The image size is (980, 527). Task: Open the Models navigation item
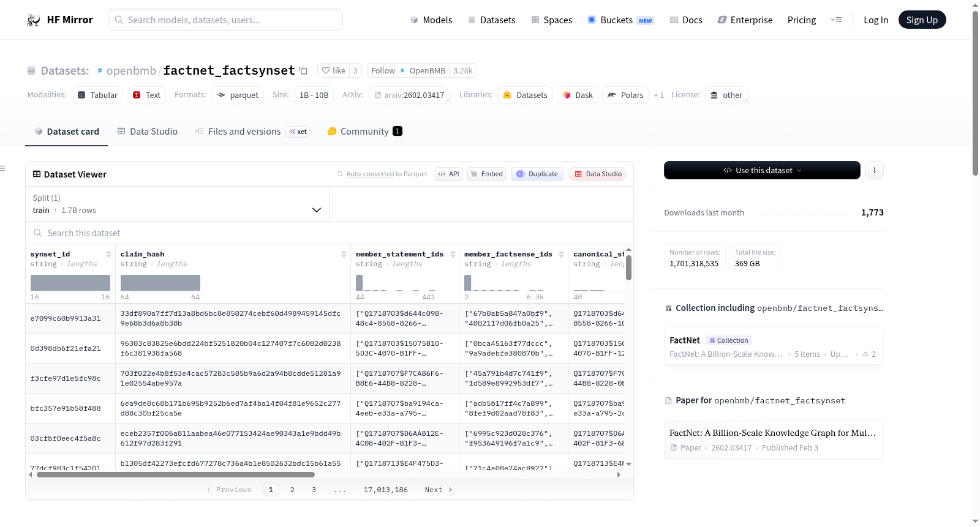tap(431, 20)
